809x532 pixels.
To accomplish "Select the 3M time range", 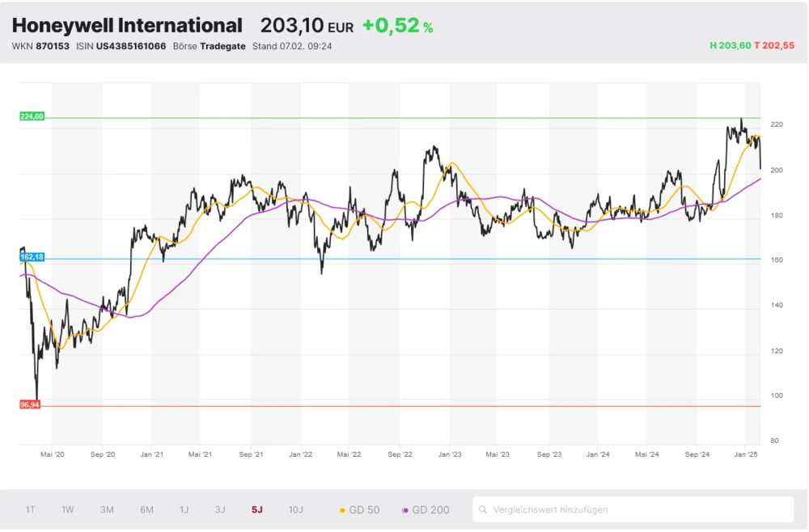I will click(107, 510).
